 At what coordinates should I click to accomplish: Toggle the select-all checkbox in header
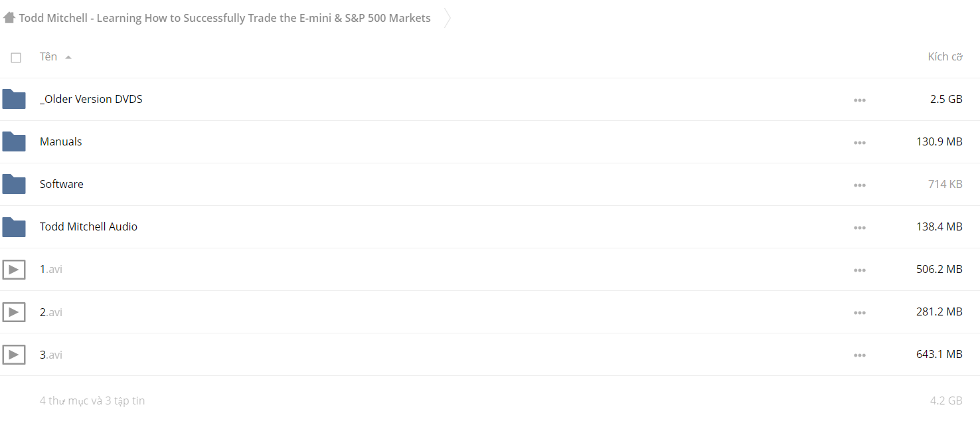tap(16, 58)
